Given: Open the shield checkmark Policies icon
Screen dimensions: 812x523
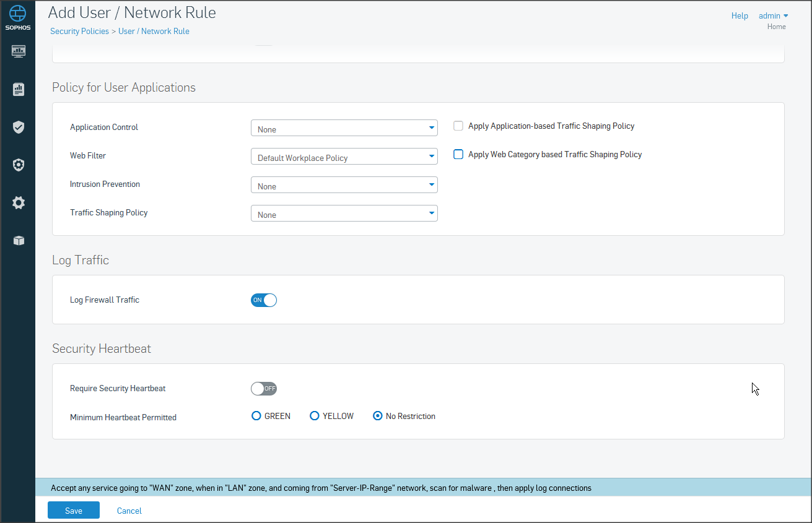Looking at the screenshot, I should pos(18,127).
